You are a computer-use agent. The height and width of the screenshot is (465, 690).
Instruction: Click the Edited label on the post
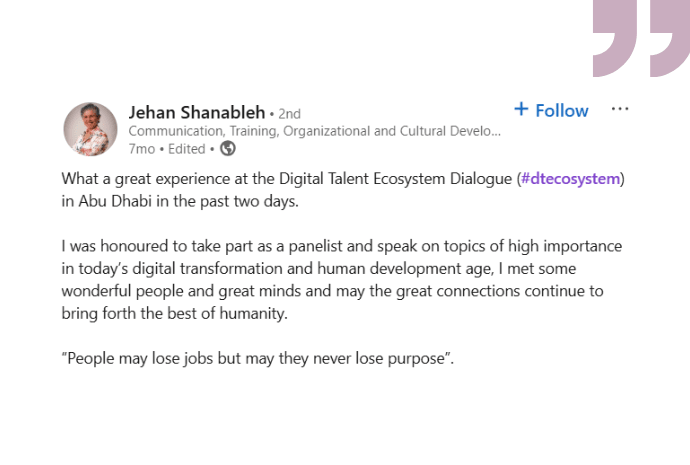(x=186, y=149)
